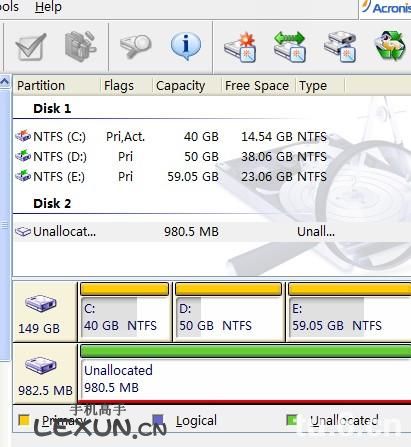Launch the Copy Partition wizard icon
411x447 pixels.
point(340,47)
